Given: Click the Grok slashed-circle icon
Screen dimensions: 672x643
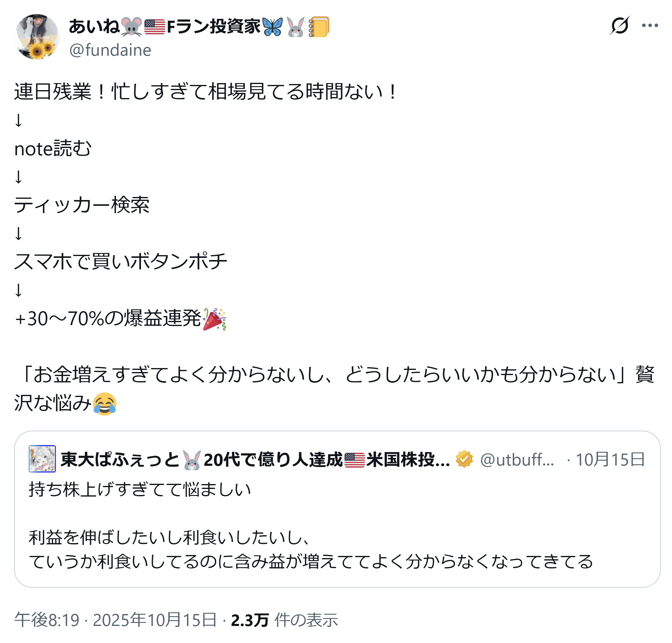Looking at the screenshot, I should coord(619,25).
